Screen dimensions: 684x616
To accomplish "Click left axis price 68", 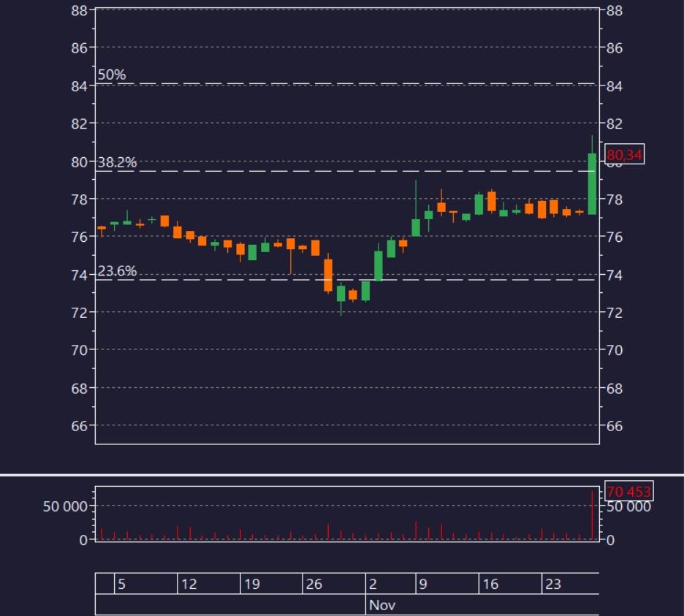I will 80,388.
